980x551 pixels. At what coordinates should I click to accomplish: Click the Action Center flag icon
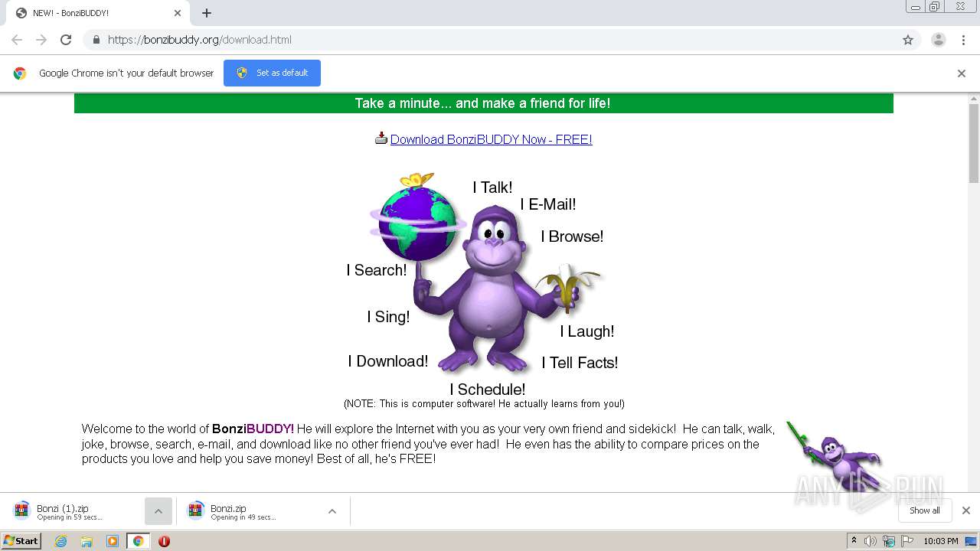907,541
